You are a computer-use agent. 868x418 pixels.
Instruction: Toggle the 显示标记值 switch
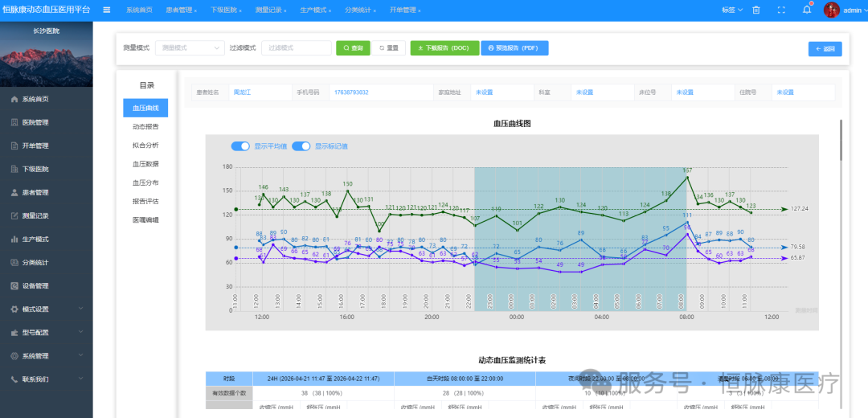click(x=301, y=146)
